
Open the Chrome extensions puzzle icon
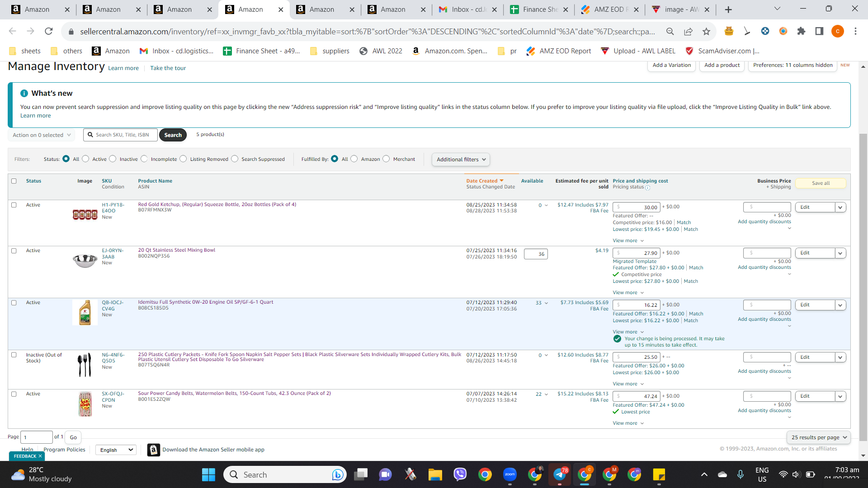pyautogui.click(x=801, y=31)
